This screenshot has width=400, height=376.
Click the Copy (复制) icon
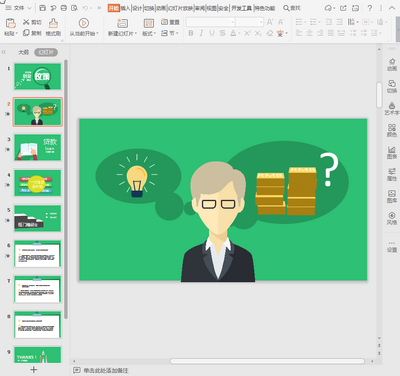coord(26,33)
